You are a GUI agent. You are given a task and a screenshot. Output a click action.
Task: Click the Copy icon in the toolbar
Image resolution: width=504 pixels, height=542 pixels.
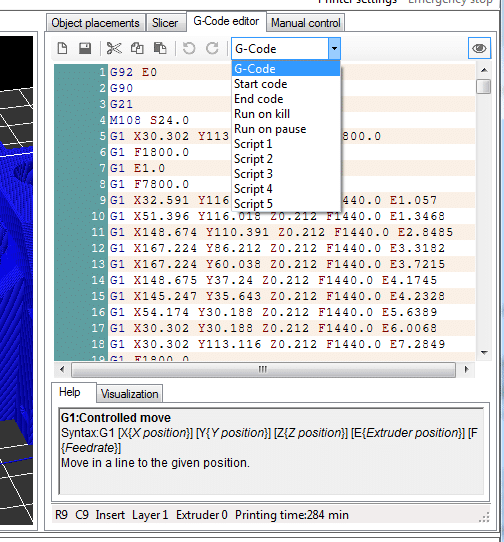click(x=137, y=48)
